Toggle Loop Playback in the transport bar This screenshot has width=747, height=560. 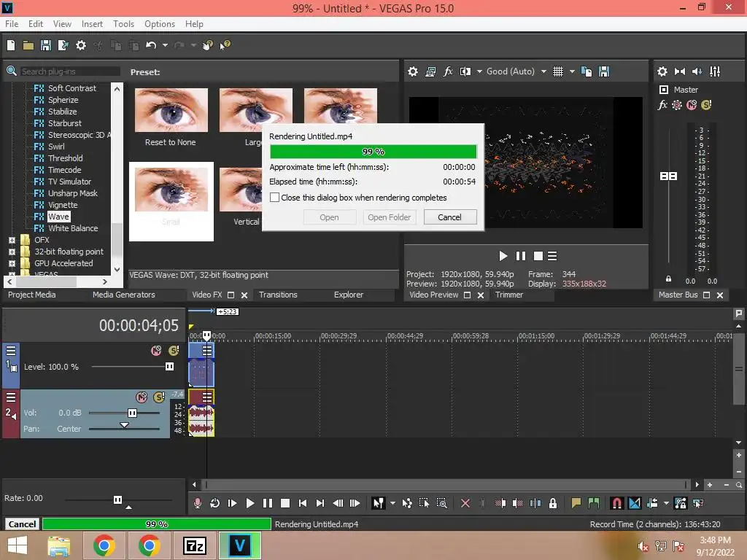215,503
